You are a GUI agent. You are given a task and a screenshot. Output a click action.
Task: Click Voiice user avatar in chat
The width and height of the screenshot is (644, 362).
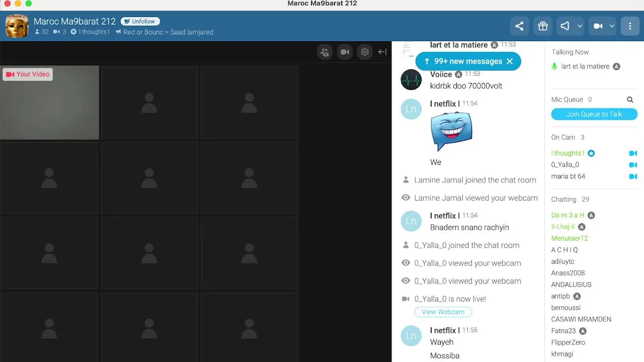click(411, 80)
